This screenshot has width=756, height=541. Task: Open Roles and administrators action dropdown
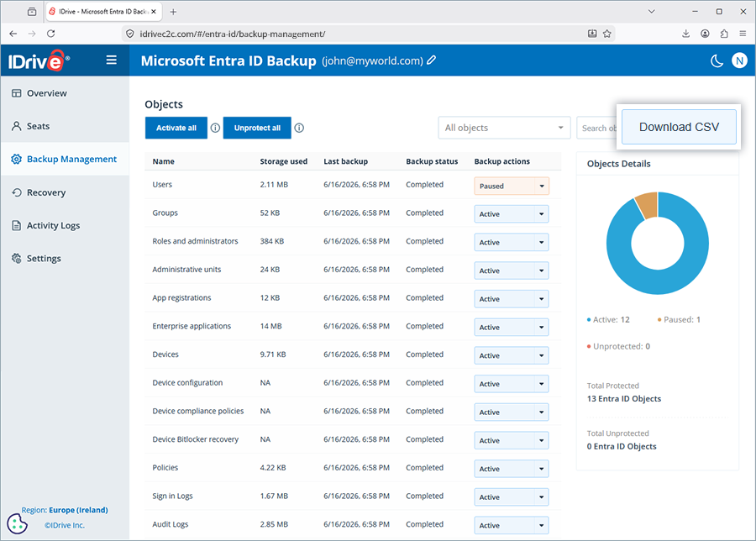[x=512, y=243]
